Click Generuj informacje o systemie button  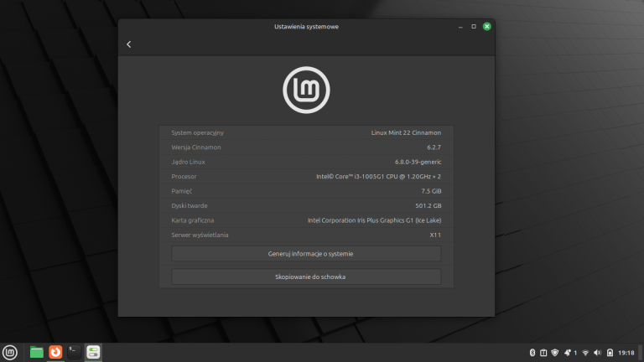pos(306,254)
